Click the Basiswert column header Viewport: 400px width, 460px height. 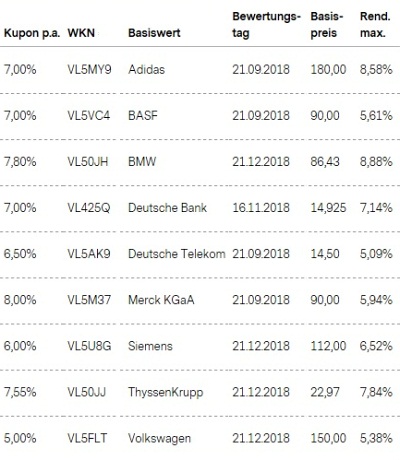point(154,33)
